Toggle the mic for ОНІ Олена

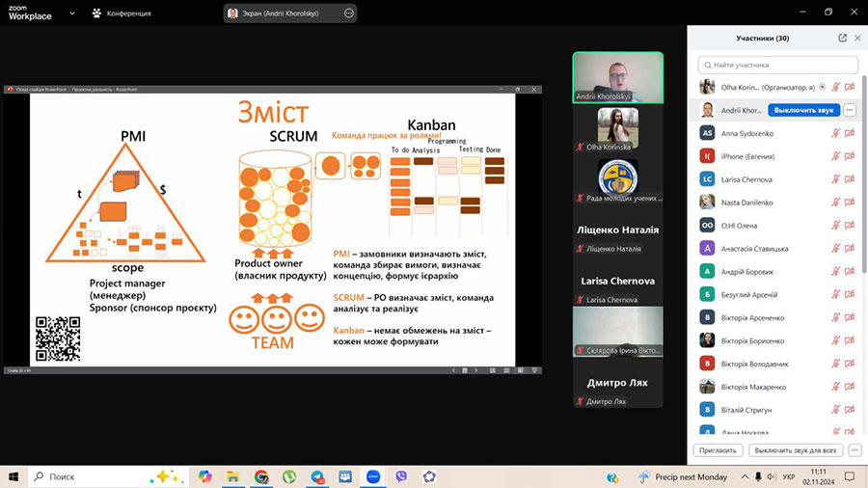[835, 225]
